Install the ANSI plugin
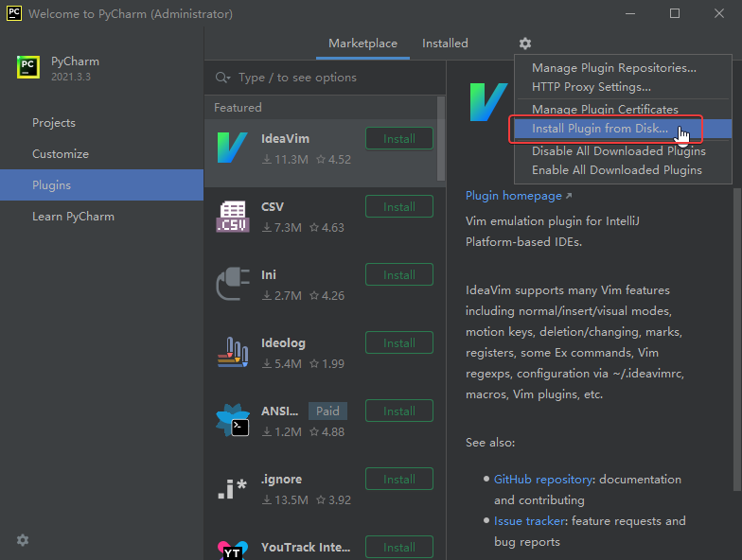Viewport: 742px width, 560px height. (399, 411)
